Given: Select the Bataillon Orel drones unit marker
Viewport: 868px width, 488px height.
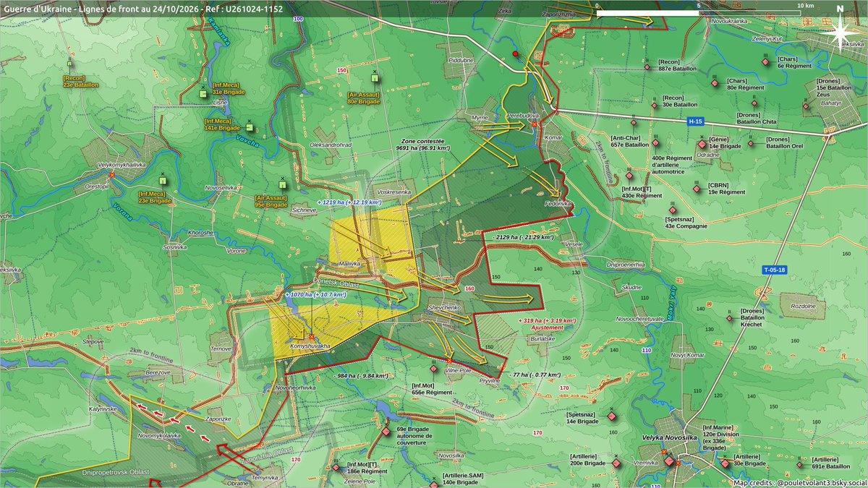Looking at the screenshot, I should tap(751, 142).
